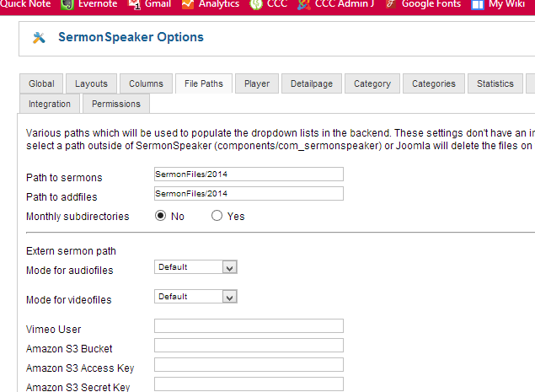Open the Permissions tab
This screenshot has height=392, width=535.
tap(116, 104)
